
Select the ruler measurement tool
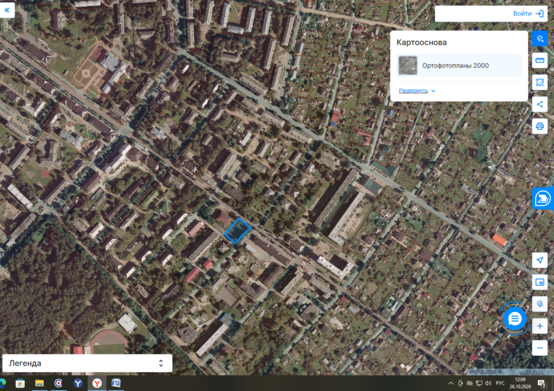coord(540,60)
